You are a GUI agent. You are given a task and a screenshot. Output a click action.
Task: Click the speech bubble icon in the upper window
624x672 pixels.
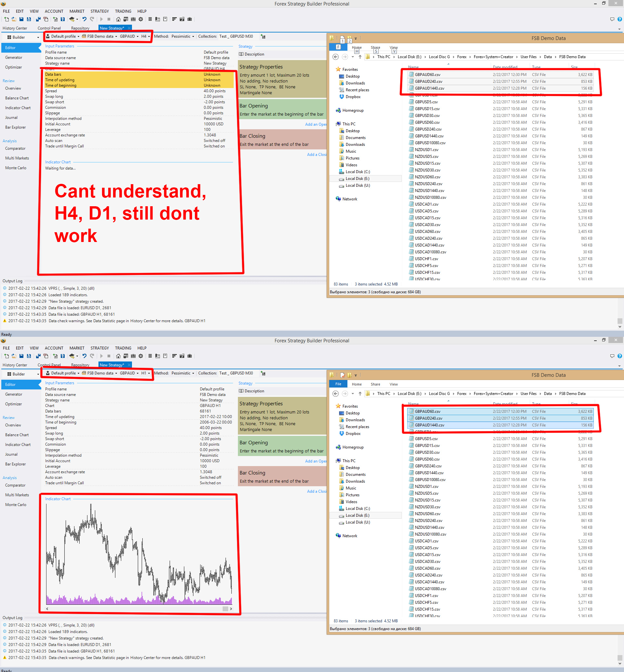tap(612, 19)
